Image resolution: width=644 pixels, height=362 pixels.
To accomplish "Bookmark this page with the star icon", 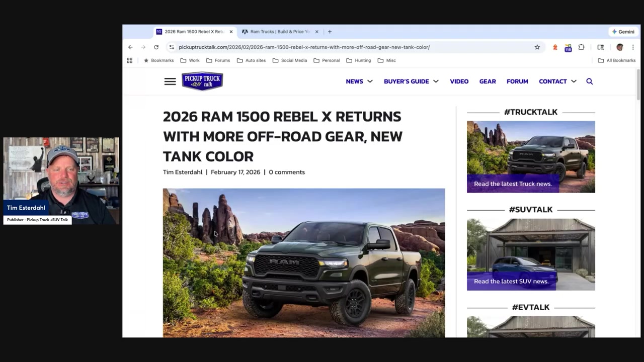I will pyautogui.click(x=537, y=47).
